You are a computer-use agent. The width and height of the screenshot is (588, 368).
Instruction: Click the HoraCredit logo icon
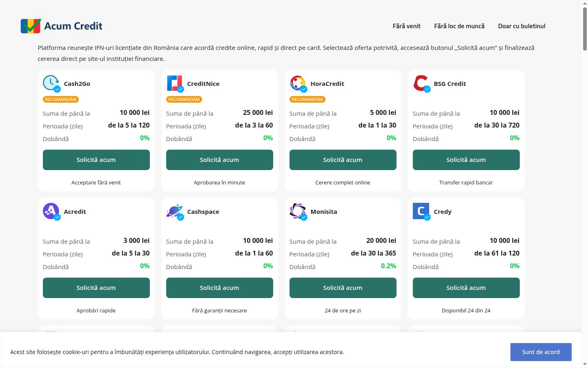click(x=298, y=83)
